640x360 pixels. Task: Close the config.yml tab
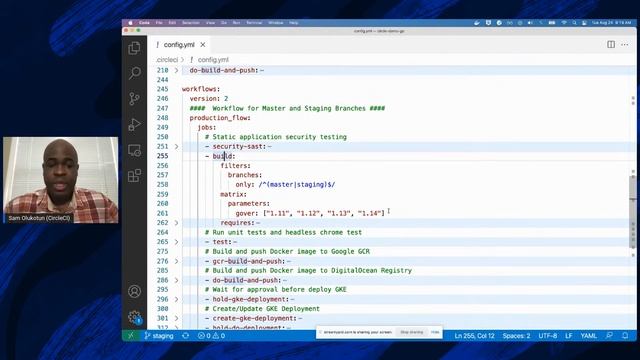(x=203, y=44)
